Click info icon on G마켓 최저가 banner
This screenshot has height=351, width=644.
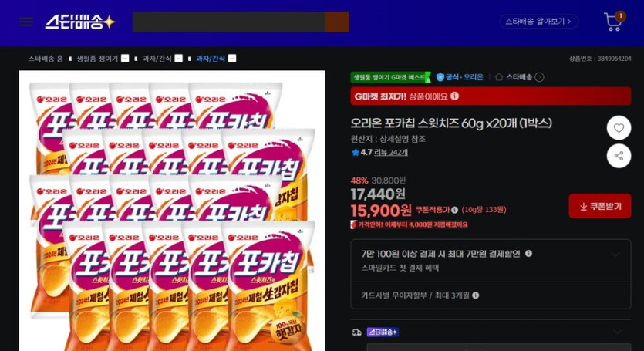tap(455, 96)
